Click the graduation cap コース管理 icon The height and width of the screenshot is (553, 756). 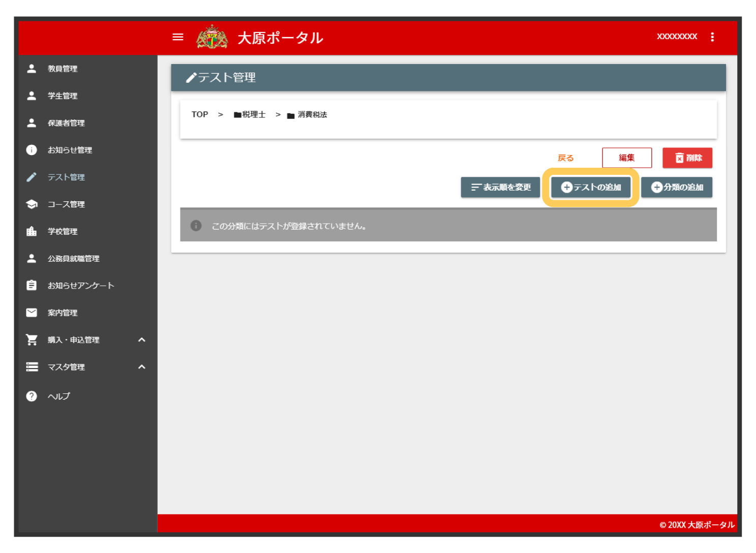pos(32,204)
